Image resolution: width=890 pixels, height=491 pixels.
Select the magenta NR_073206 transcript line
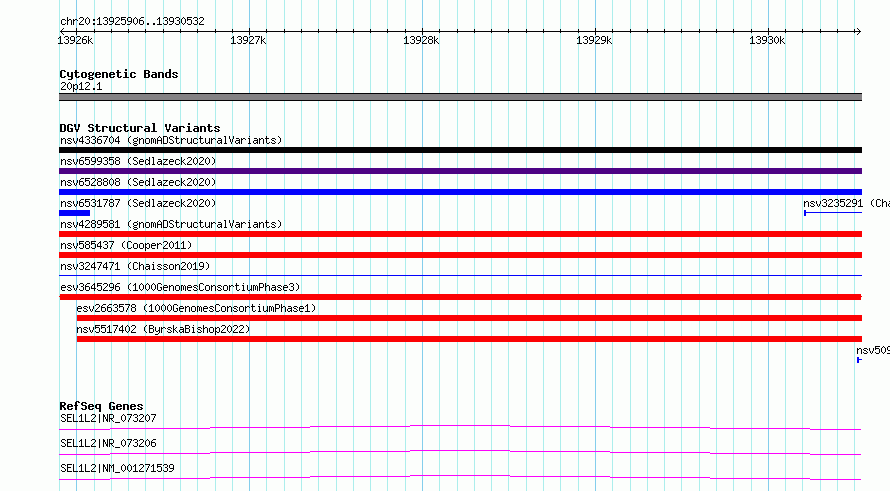(x=460, y=452)
